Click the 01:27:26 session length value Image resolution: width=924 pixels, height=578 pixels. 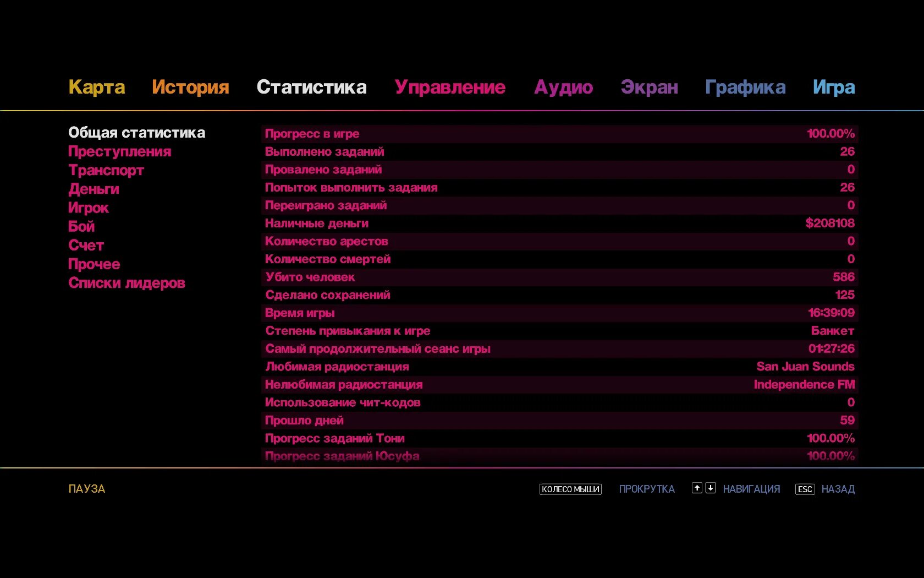(832, 348)
